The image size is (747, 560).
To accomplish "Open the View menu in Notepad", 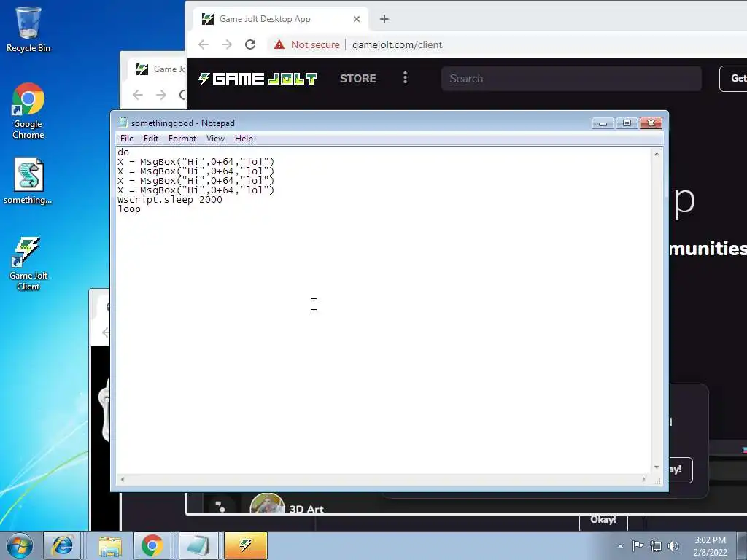I will [x=215, y=139].
